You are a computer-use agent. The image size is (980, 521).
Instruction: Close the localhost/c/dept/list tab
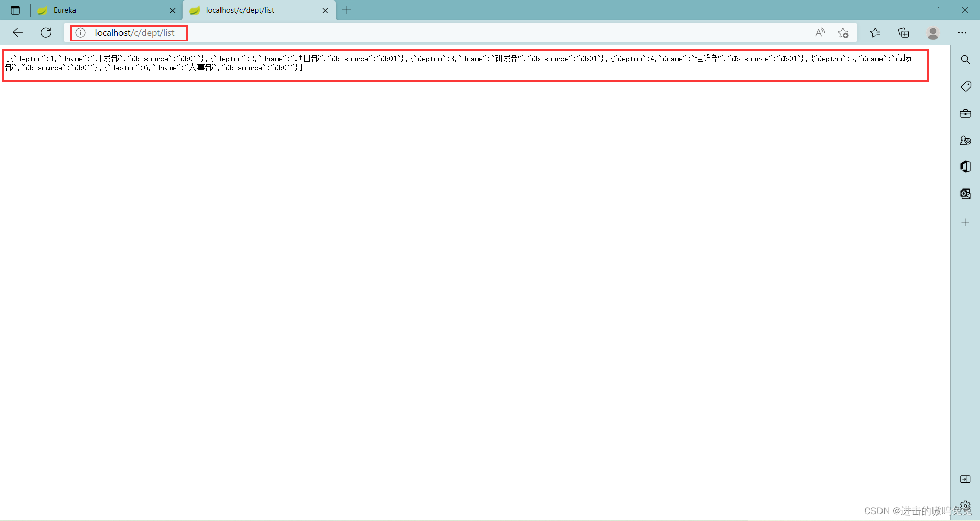(325, 10)
